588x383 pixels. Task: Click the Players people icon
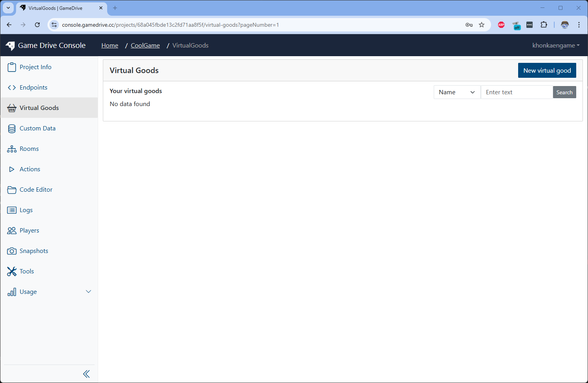click(x=12, y=231)
